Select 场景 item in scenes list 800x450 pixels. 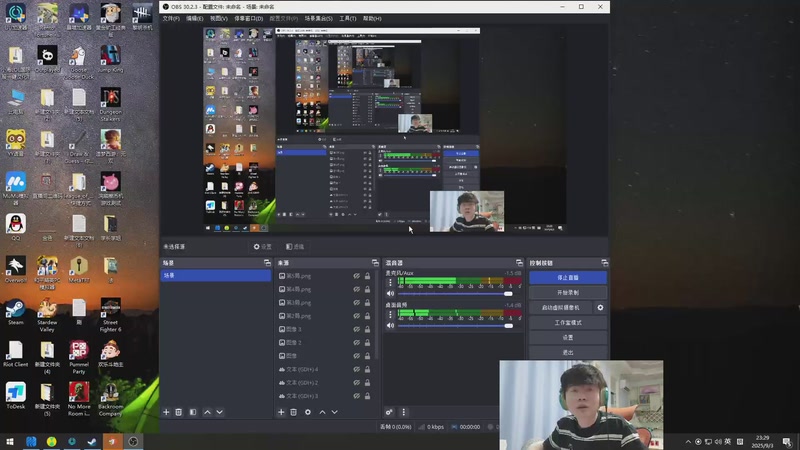tap(216, 276)
